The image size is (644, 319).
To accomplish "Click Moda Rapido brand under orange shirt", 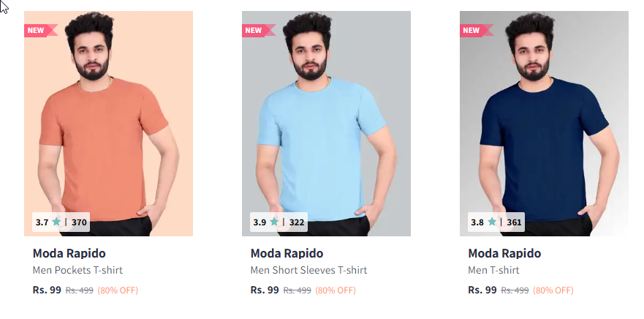I will (69, 253).
